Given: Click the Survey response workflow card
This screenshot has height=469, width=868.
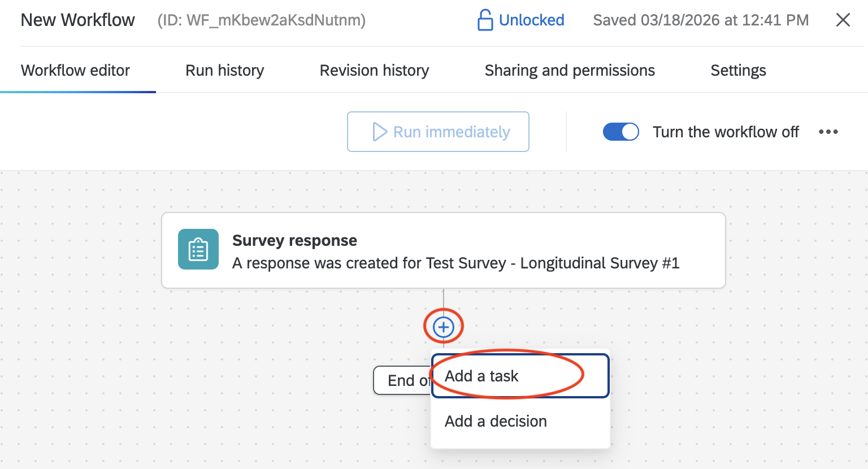Looking at the screenshot, I should (443, 250).
